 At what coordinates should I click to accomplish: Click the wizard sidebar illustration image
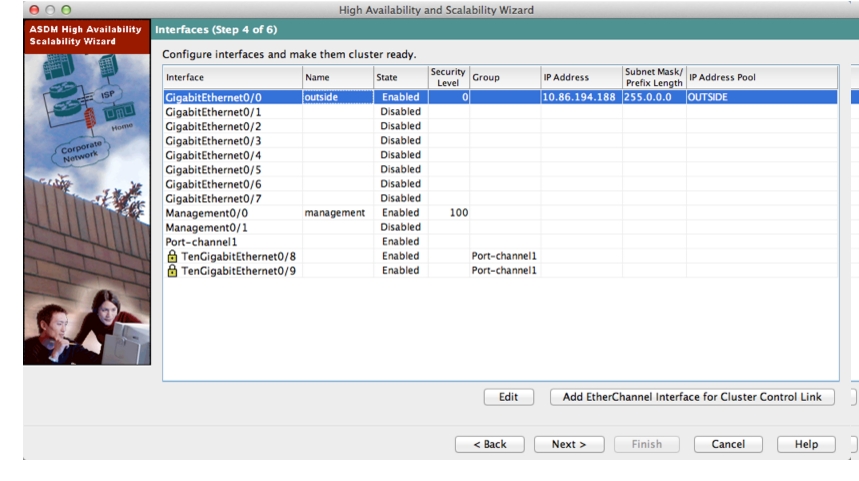tap(87, 209)
